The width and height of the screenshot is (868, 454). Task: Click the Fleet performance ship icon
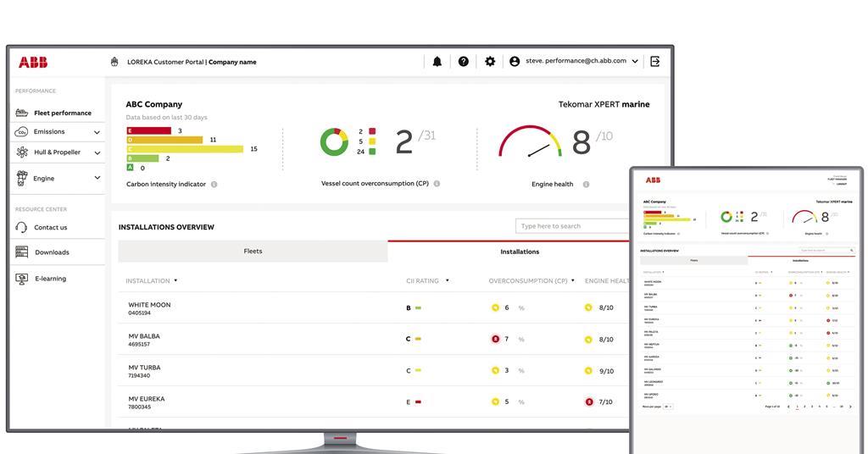click(x=21, y=113)
